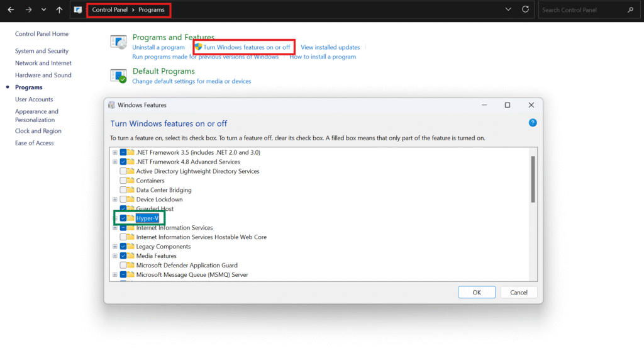Click Turn Windows features on or off
Screen dimensions: 644x348
(x=247, y=47)
